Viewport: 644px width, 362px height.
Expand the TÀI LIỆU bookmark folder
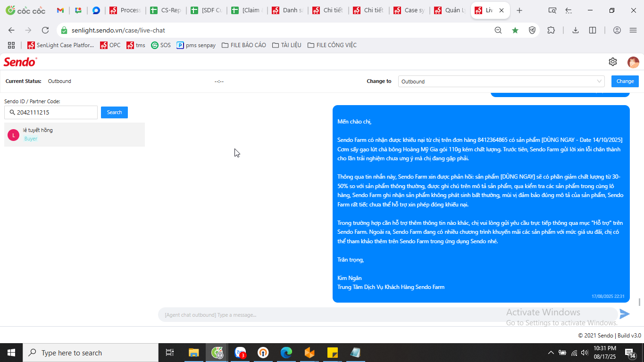[x=286, y=45]
